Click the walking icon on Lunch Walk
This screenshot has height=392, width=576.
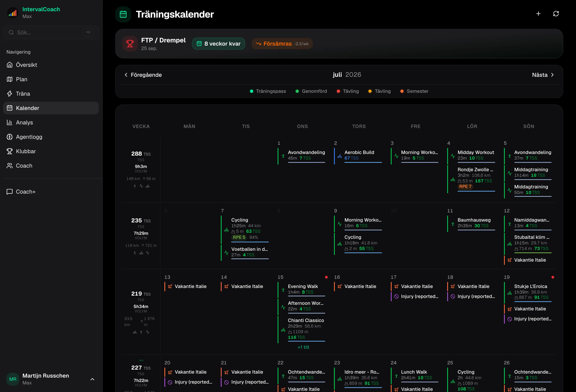tap(396, 376)
